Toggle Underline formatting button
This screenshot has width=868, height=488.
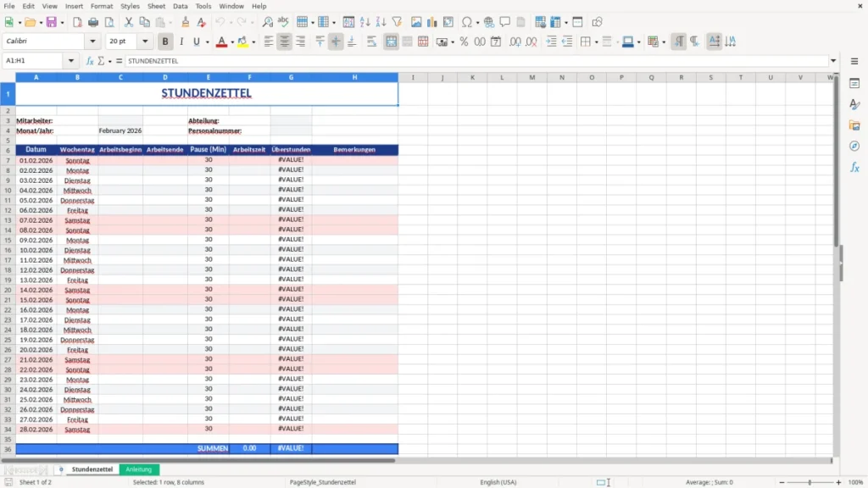196,42
